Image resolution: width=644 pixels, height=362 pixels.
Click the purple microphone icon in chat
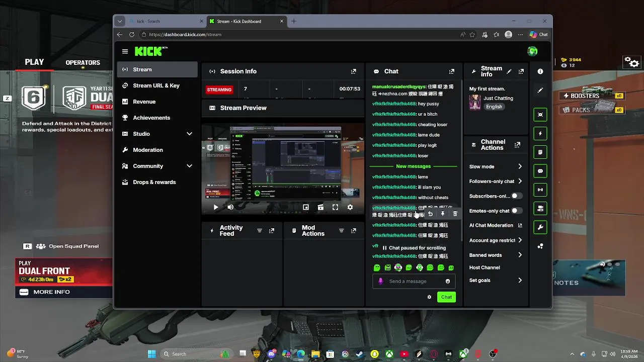(x=380, y=281)
